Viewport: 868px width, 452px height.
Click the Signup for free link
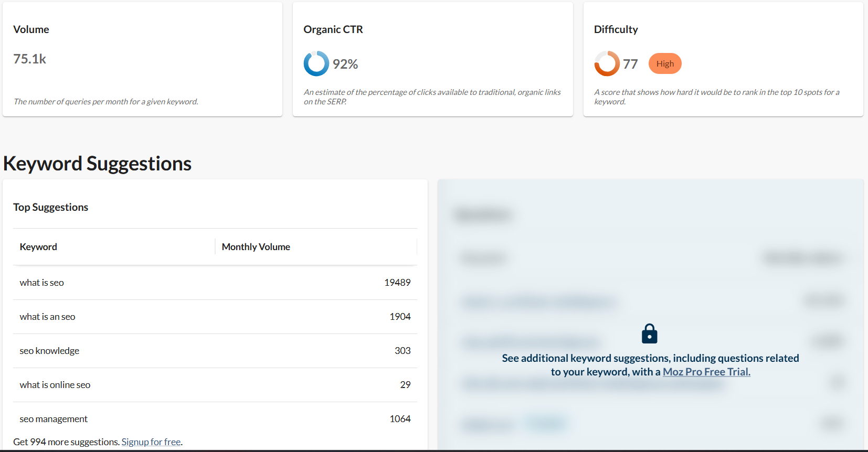(151, 442)
